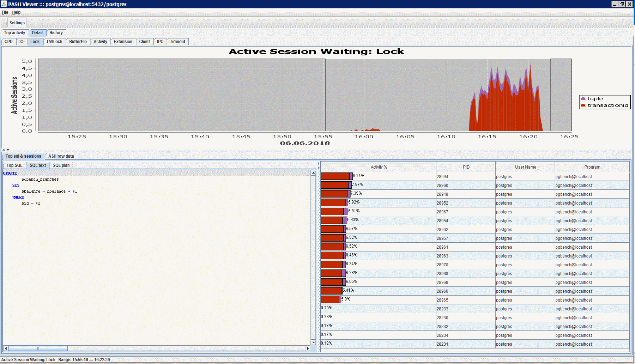Open the Settings dialog

tap(16, 22)
